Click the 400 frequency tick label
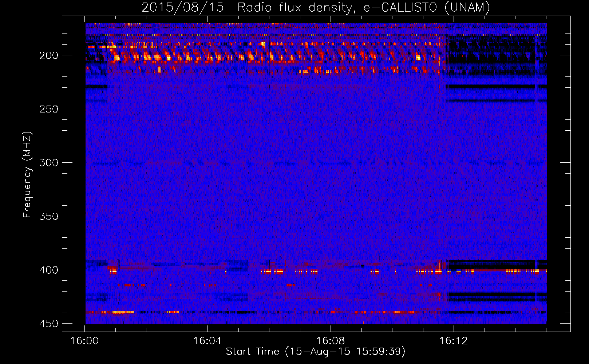Viewport: 589px width, 364px height. 49,270
